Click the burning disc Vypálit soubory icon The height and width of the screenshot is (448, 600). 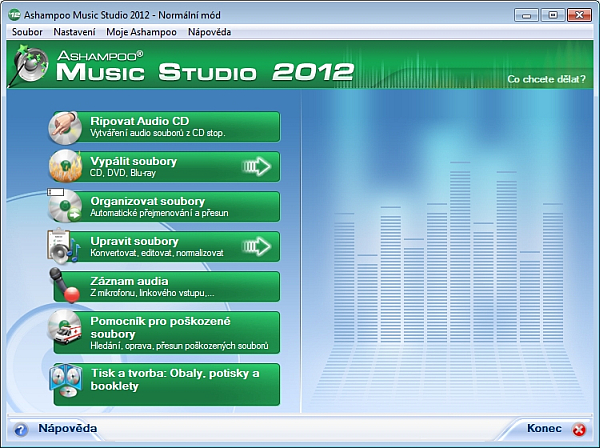pyautogui.click(x=65, y=166)
